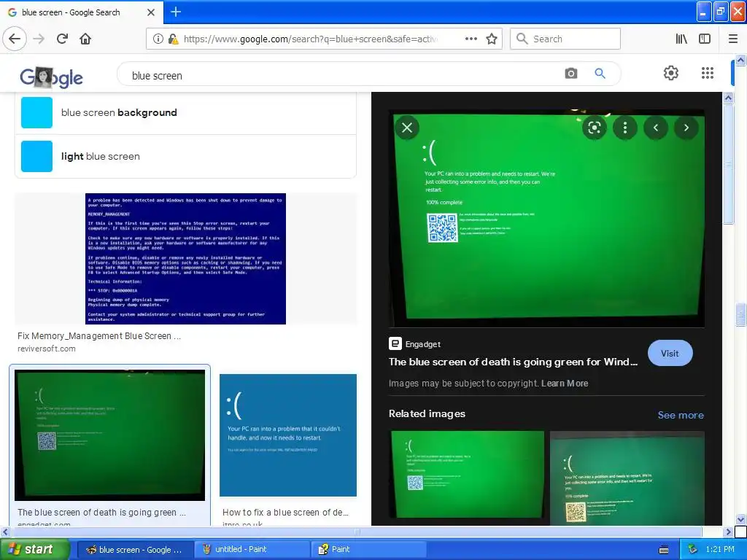Image resolution: width=747 pixels, height=560 pixels.
Task: Select the 'blue screen - Google Search' tab
Action: click(x=82, y=12)
